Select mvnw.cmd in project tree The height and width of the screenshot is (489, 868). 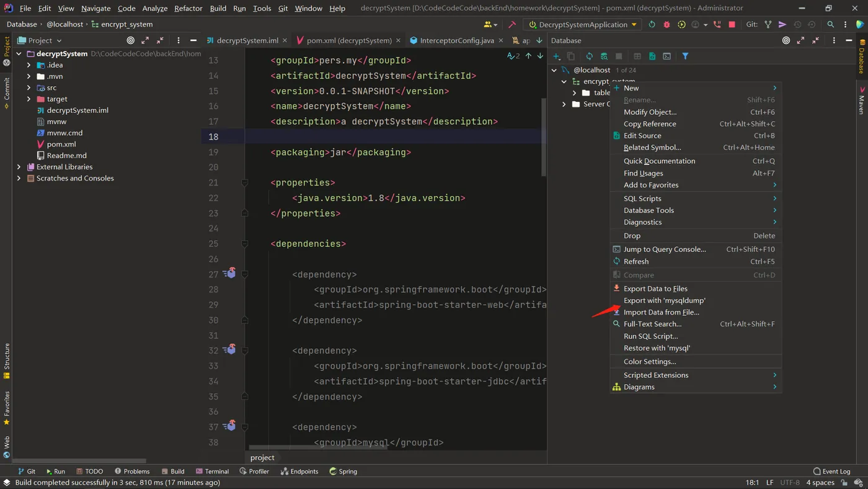(64, 133)
